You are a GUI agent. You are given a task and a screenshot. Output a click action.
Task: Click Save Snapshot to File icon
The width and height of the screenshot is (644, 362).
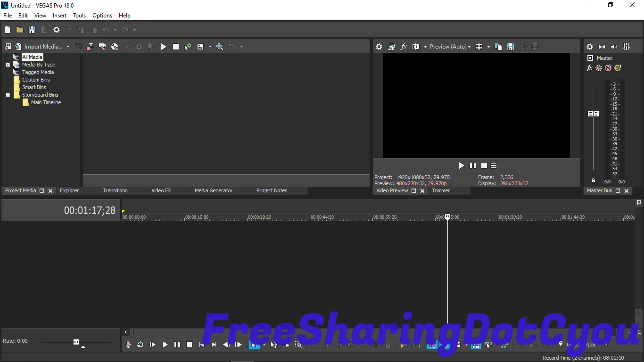coord(511,47)
